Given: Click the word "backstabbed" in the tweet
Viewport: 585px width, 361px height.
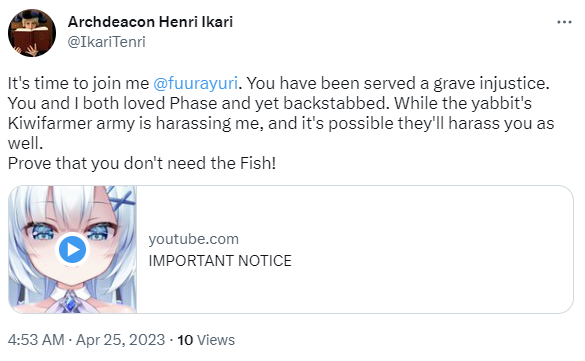Looking at the screenshot, I should (337, 103).
